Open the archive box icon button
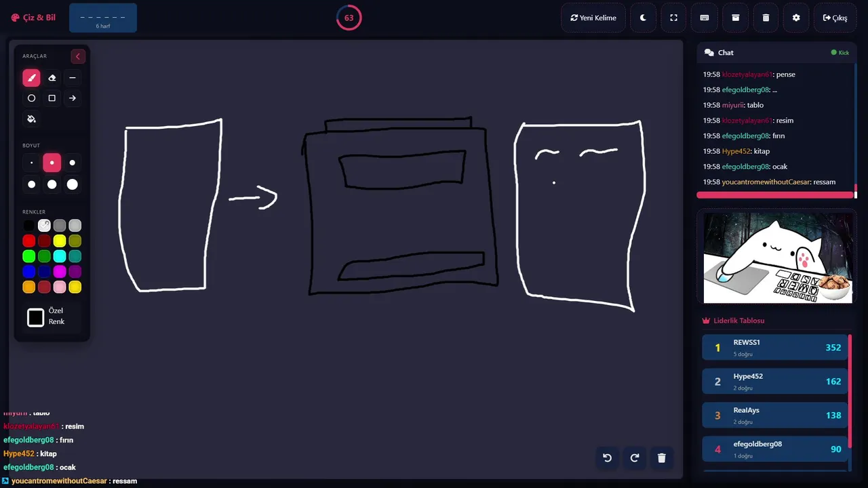This screenshot has height=488, width=868. [x=735, y=18]
